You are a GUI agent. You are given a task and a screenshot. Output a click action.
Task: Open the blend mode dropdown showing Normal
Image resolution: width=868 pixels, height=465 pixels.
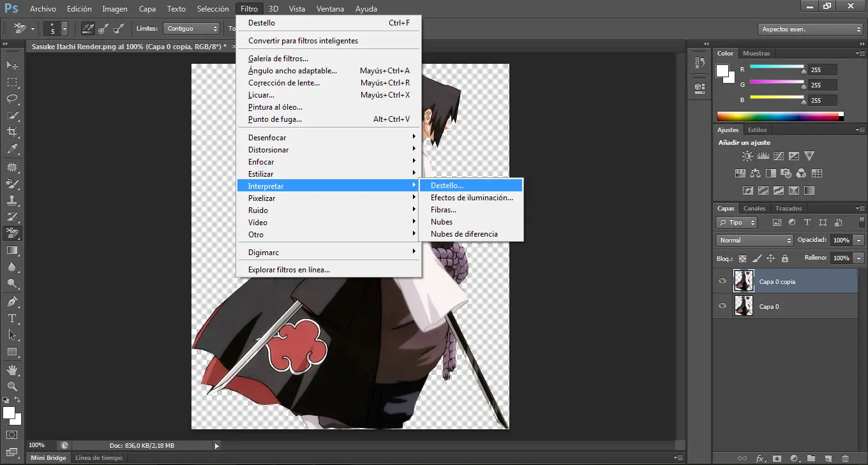[754, 240]
